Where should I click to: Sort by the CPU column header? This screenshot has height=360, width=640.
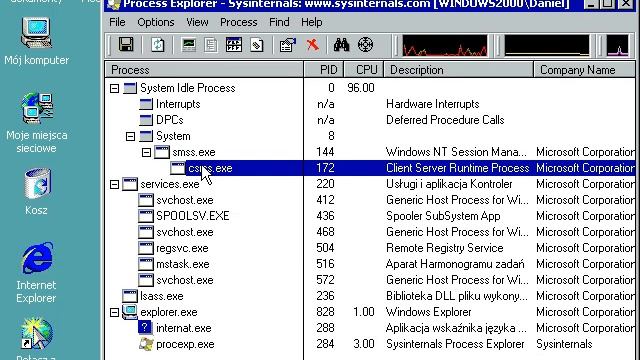point(363,70)
